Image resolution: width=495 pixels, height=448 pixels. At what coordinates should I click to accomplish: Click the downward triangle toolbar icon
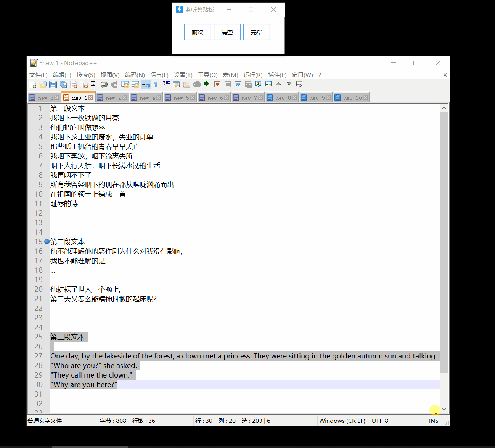289,84
